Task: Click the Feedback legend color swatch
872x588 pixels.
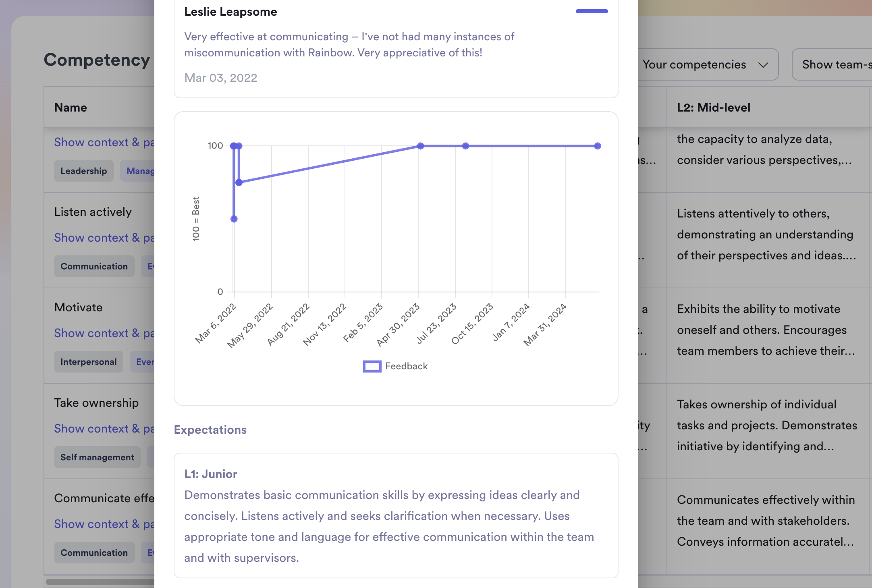Action: pyautogui.click(x=372, y=366)
